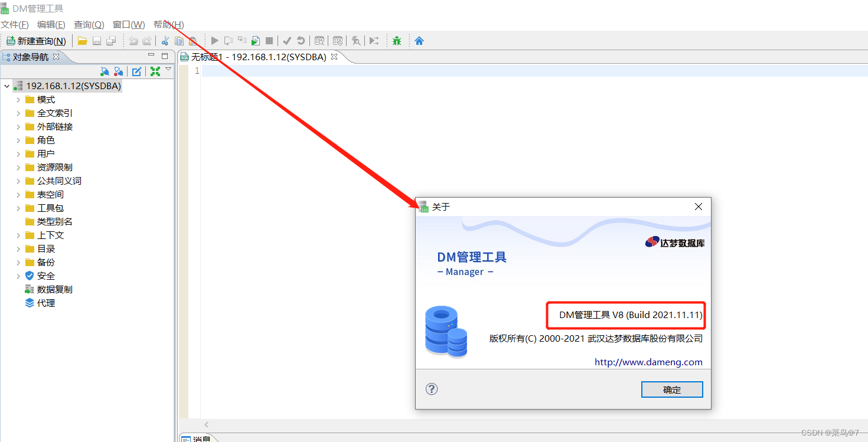Click the green expand-arrows icon in navigator

[x=155, y=71]
